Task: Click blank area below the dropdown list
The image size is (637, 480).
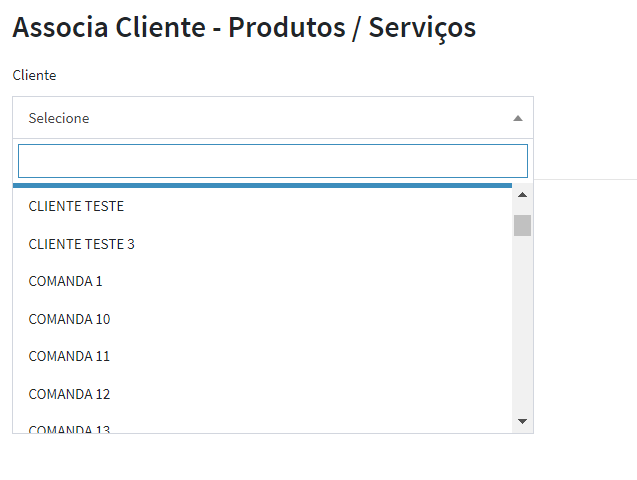Action: 272,458
